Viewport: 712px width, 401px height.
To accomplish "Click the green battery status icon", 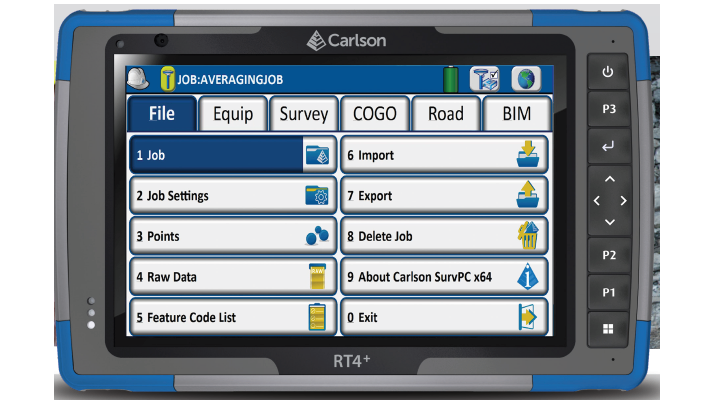I will [x=450, y=79].
